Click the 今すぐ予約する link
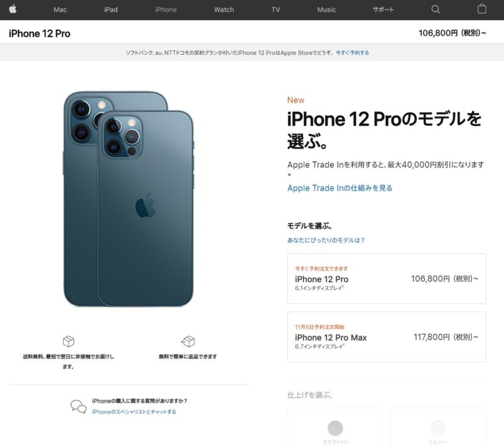 [352, 53]
